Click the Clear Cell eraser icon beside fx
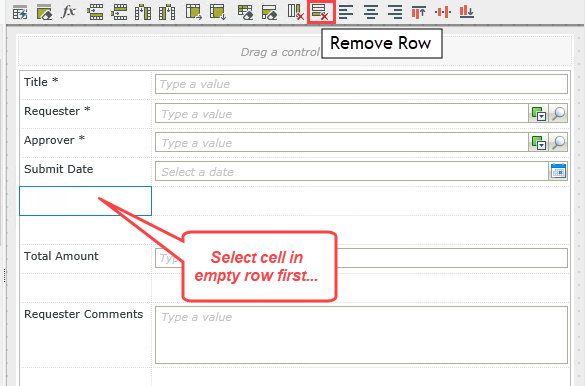This screenshot has width=585, height=386. [x=44, y=12]
